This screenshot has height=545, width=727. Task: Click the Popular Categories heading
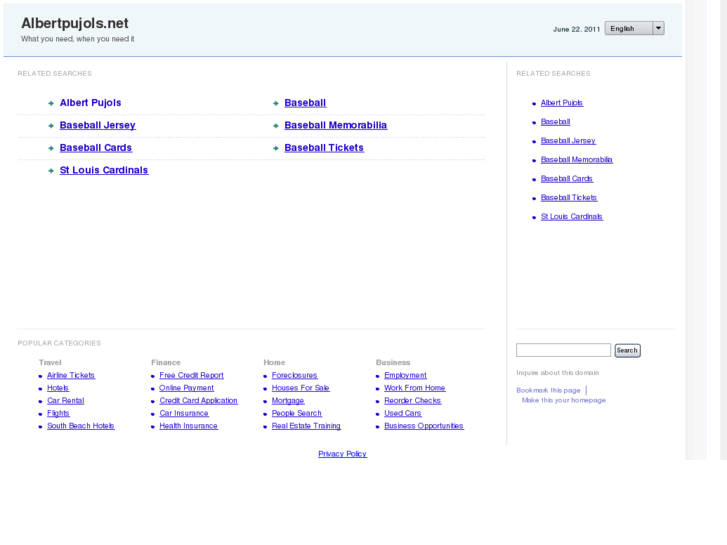tap(59, 343)
